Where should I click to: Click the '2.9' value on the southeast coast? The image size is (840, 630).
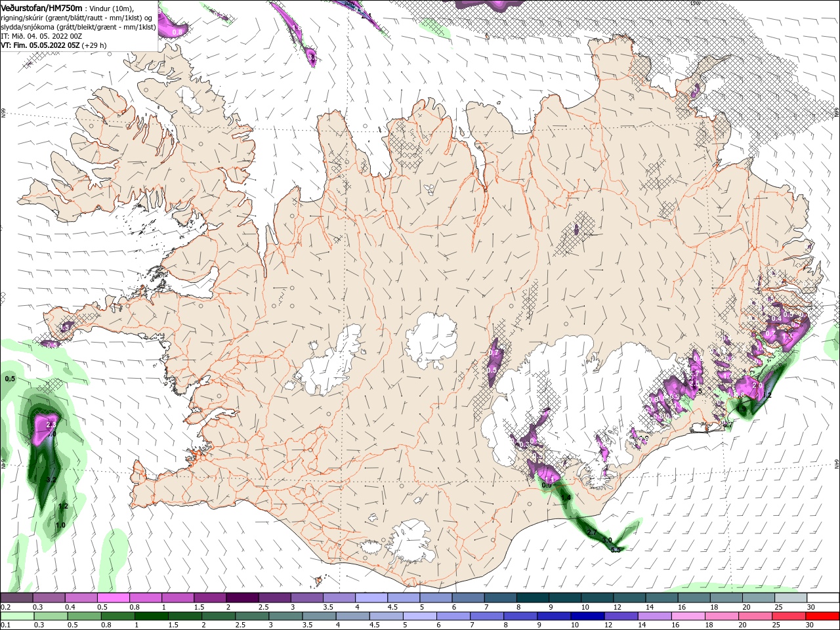(756, 385)
